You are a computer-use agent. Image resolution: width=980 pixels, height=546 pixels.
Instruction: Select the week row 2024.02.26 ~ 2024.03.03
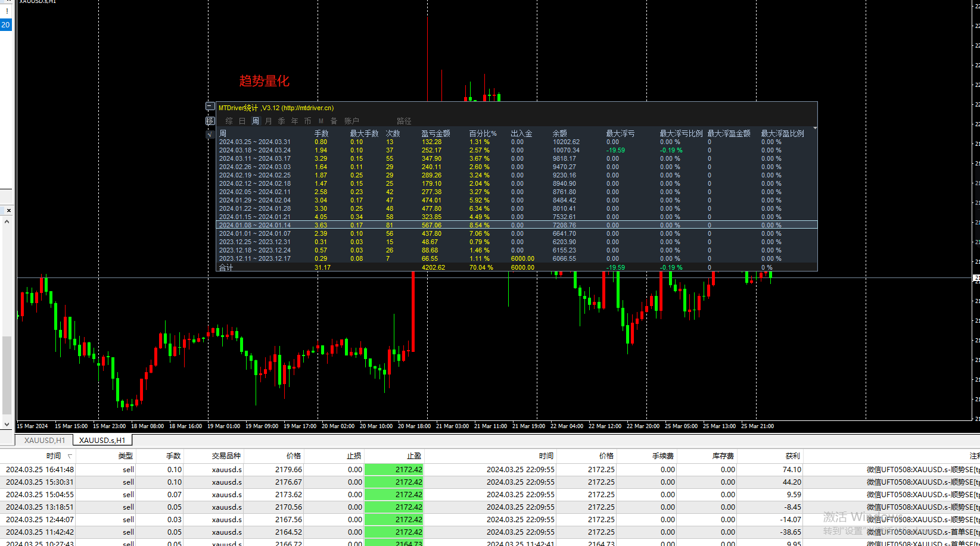coord(517,167)
